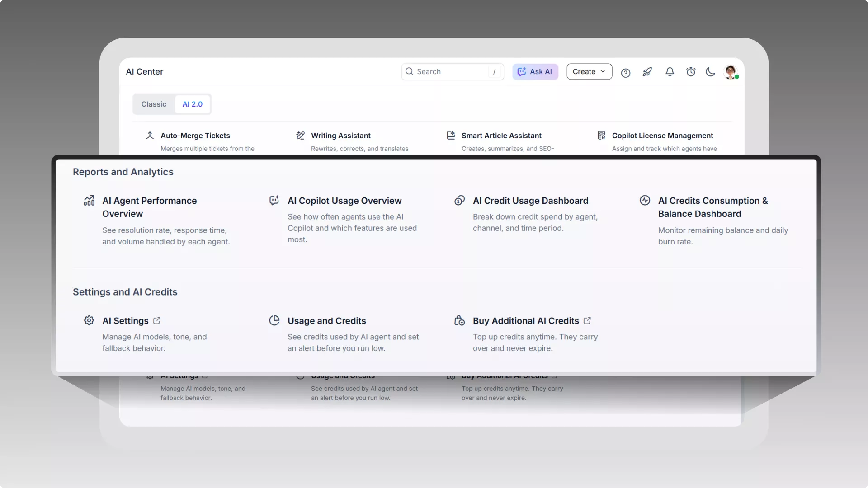868x488 pixels.
Task: Click 'Merges multiple tickets from the' description
Action: pyautogui.click(x=208, y=149)
